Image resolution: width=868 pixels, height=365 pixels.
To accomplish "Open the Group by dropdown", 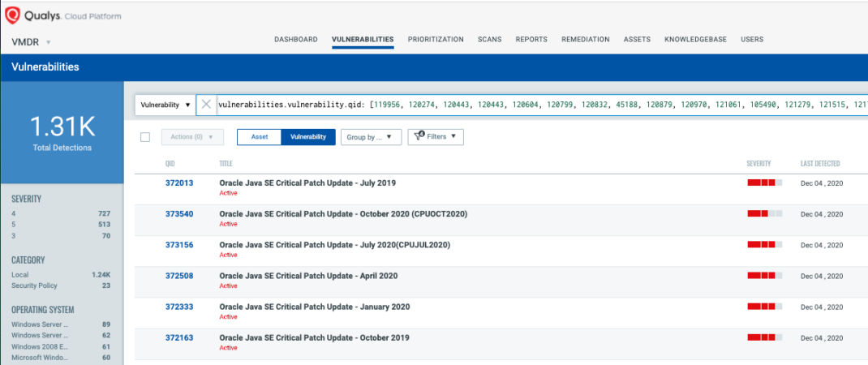I will [x=371, y=137].
